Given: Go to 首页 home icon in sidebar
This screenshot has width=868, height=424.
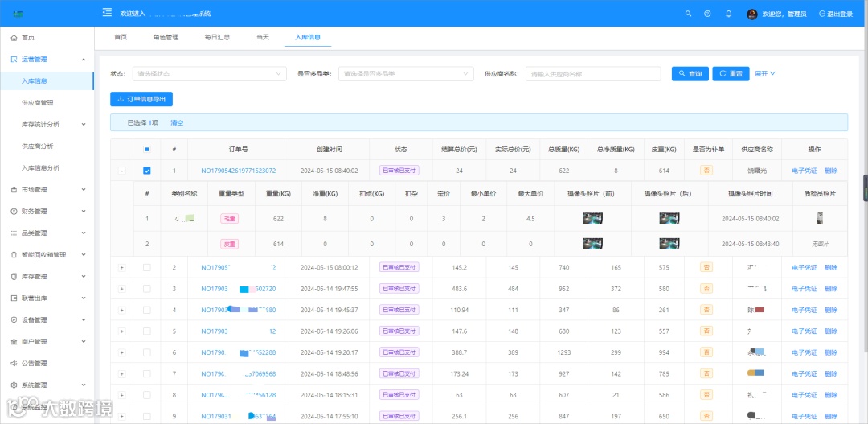Looking at the screenshot, I should 14,38.
